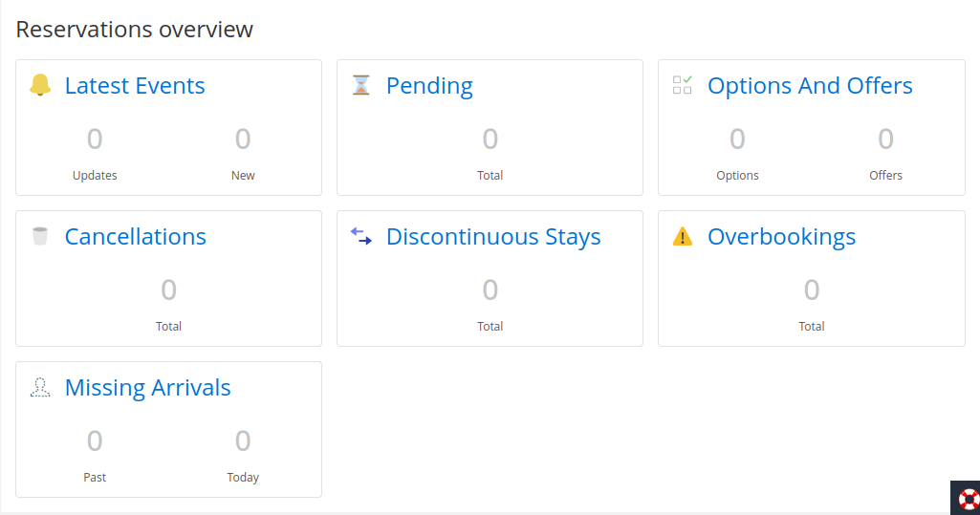The height and width of the screenshot is (515, 980).
Task: Click the arrows icon beside Discontinuous Stays
Action: pos(360,236)
